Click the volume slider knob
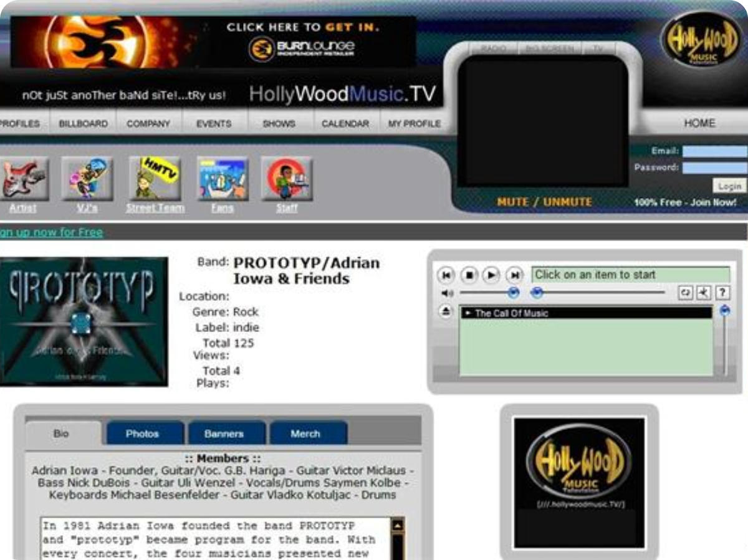 point(513,293)
